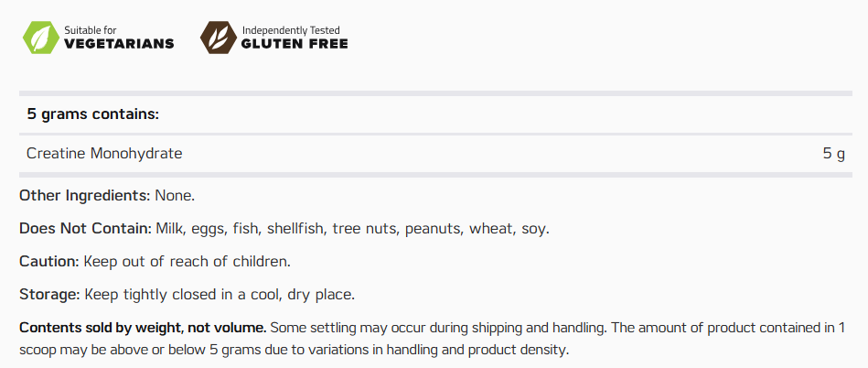Click the word 'None.' after Other Ingredients

click(x=175, y=195)
